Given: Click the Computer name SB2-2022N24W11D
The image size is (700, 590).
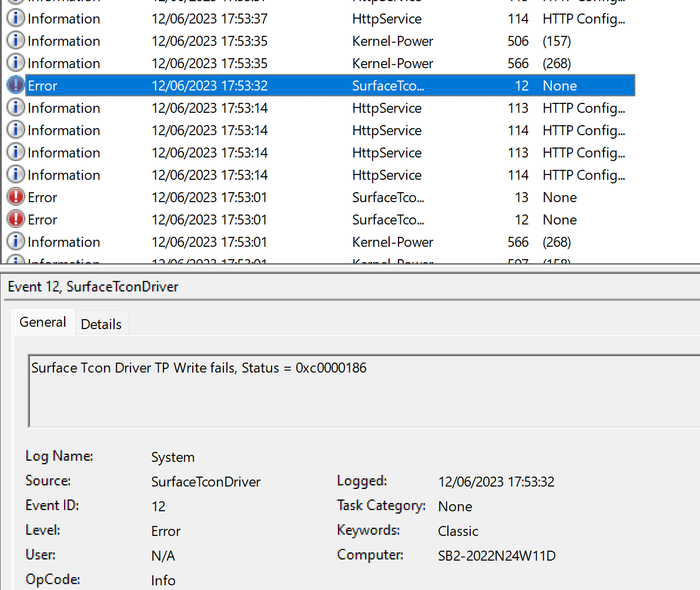Looking at the screenshot, I should pos(496,555).
